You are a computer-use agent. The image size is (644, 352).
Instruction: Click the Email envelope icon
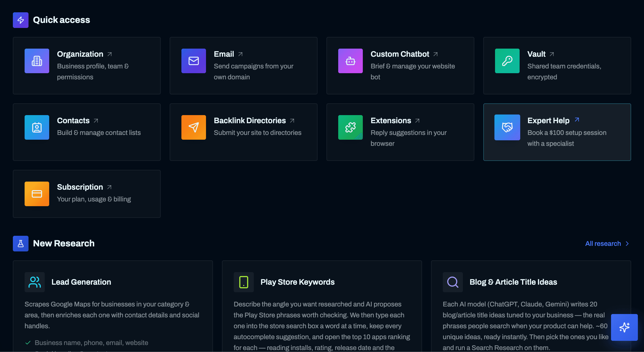[194, 61]
